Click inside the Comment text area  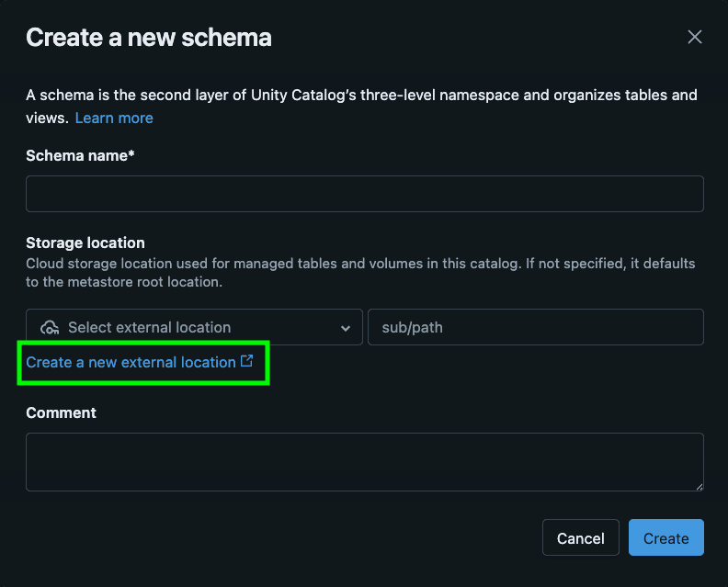(x=364, y=461)
